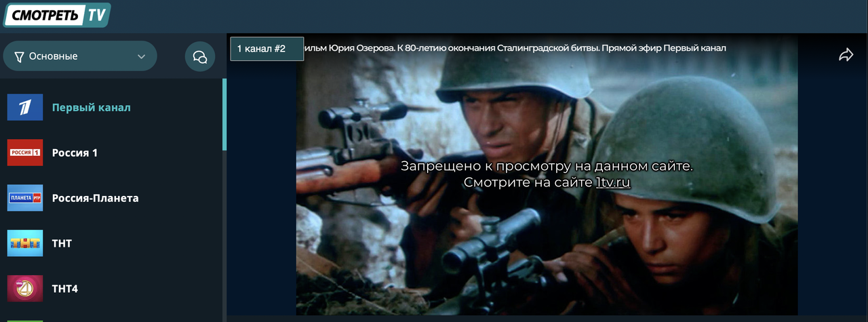
Task: Open the Основные category dropdown
Action: click(x=80, y=56)
